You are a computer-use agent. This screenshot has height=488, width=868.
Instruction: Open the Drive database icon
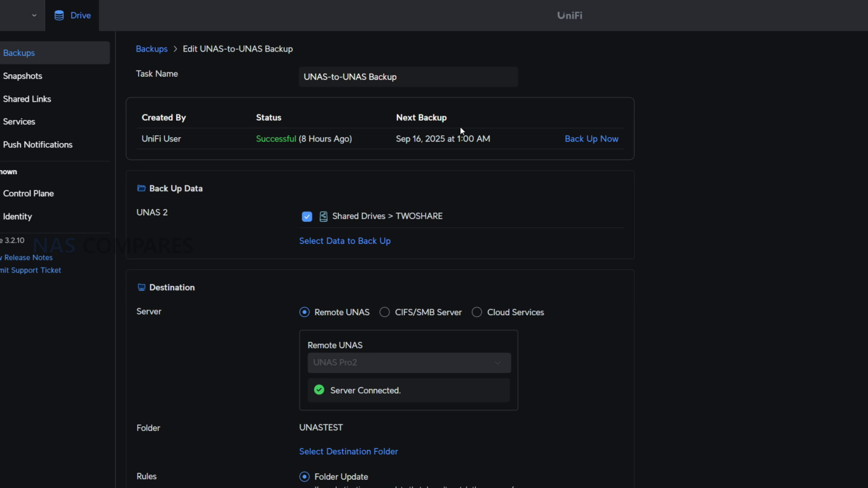click(59, 15)
